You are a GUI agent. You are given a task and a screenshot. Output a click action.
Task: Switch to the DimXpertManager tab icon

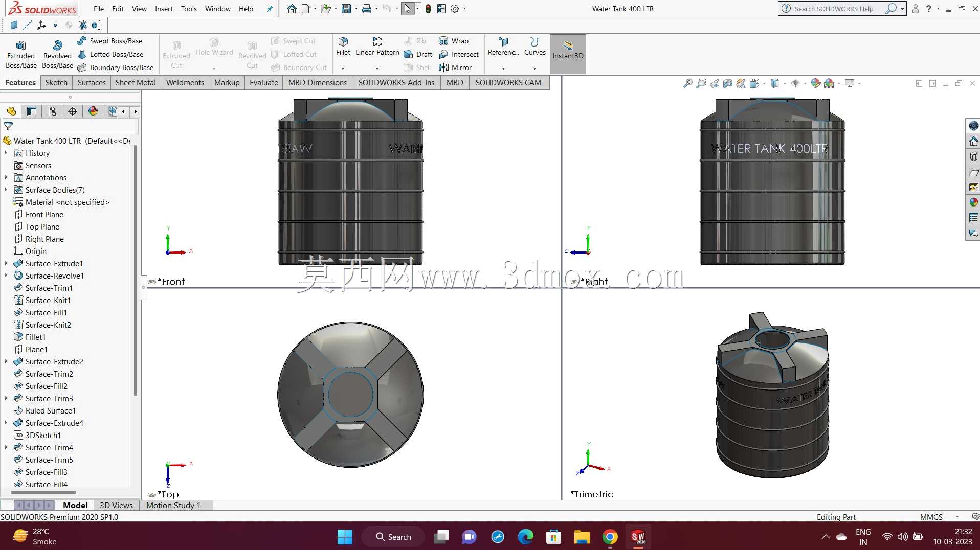tap(73, 111)
